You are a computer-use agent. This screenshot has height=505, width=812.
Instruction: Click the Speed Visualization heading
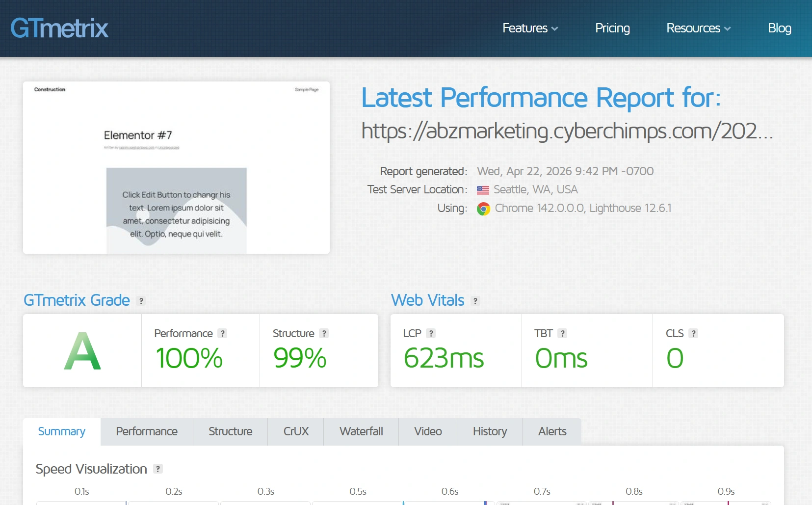(x=91, y=469)
